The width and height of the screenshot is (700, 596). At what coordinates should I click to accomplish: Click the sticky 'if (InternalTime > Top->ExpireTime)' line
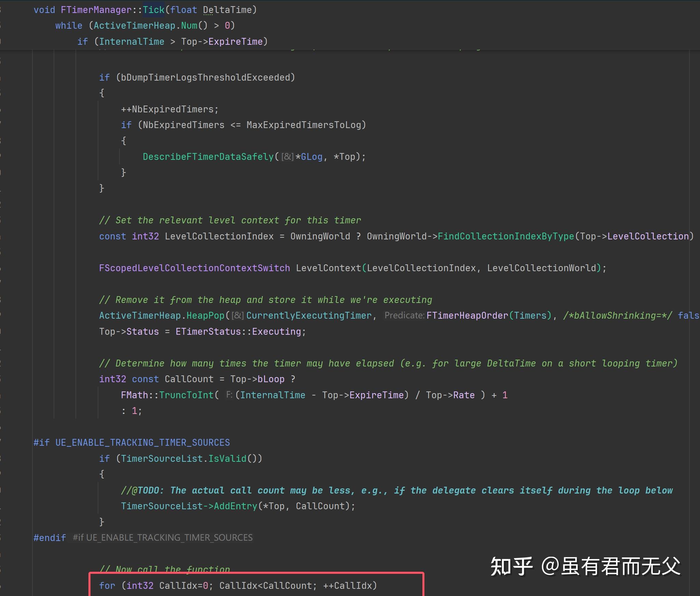(x=172, y=42)
